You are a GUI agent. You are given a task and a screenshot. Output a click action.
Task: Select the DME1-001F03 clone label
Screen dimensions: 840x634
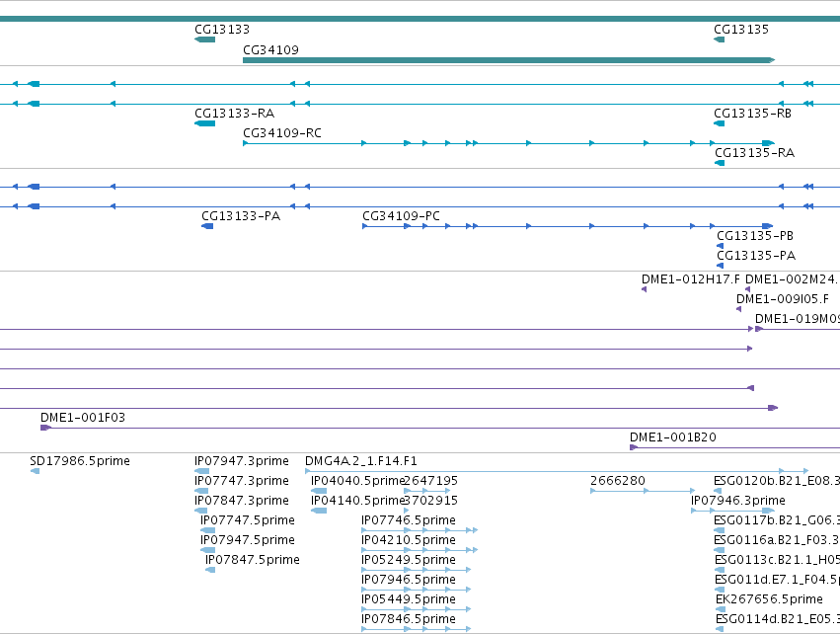pos(83,418)
